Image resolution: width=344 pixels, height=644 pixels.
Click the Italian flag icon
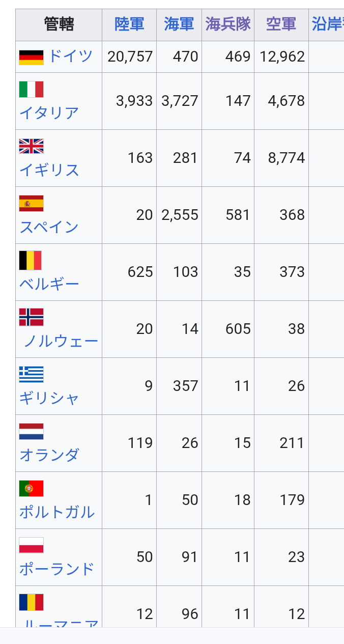(31, 89)
